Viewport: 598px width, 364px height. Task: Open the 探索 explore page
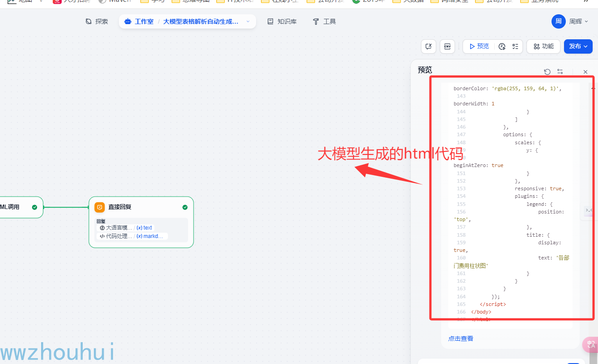click(97, 21)
